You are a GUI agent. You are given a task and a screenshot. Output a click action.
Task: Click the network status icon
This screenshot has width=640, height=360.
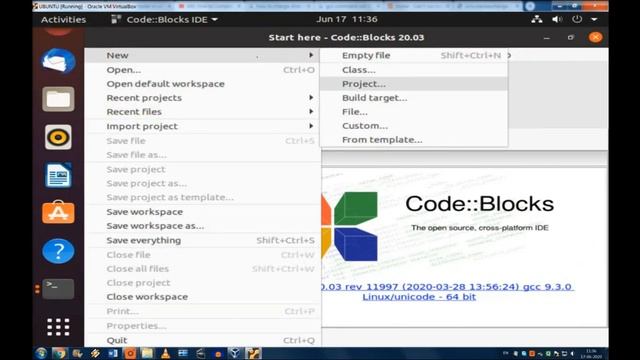tap(537, 19)
